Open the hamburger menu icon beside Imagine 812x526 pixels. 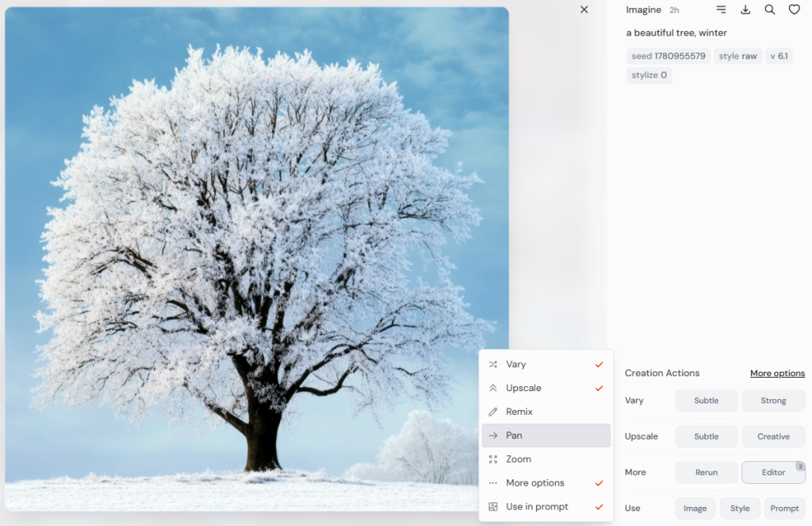[x=721, y=10]
